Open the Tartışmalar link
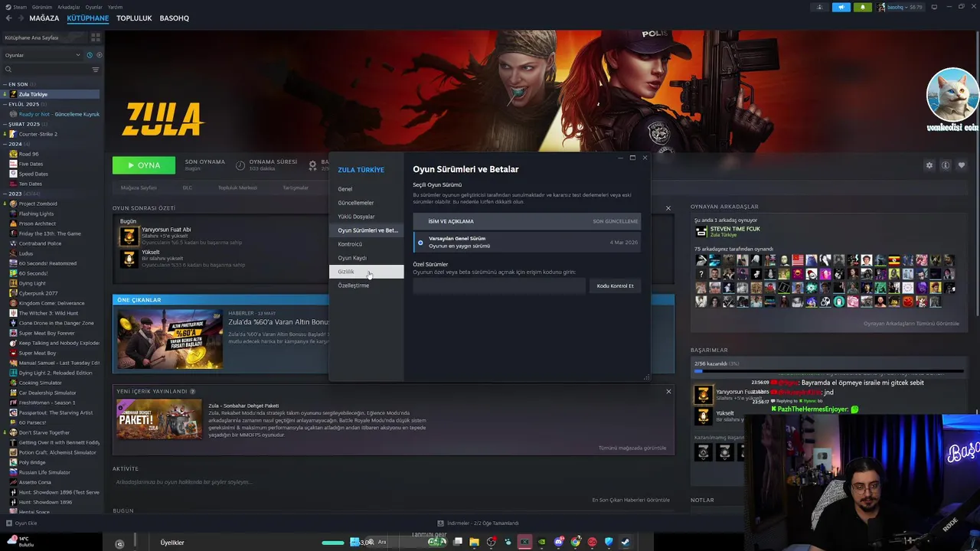Image resolution: width=980 pixels, height=551 pixels. point(296,187)
